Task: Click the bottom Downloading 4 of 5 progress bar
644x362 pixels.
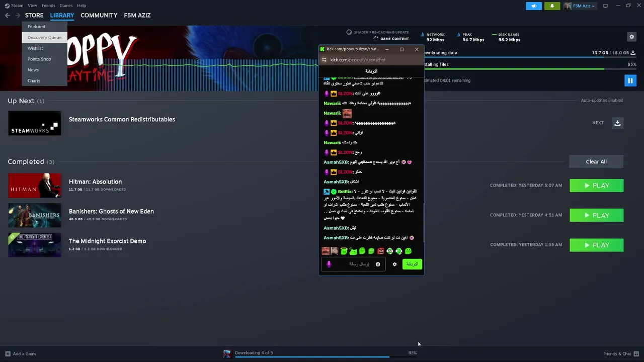Action: coord(326,357)
